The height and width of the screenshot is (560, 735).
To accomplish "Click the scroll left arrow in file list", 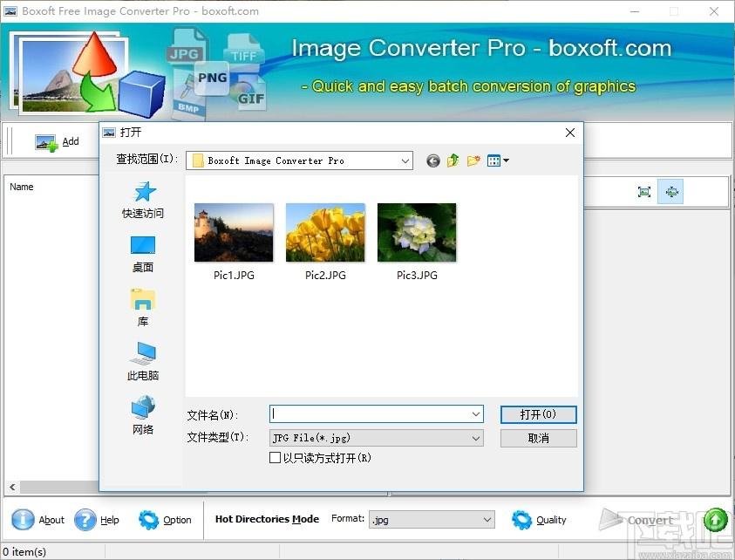I will pyautogui.click(x=12, y=487).
